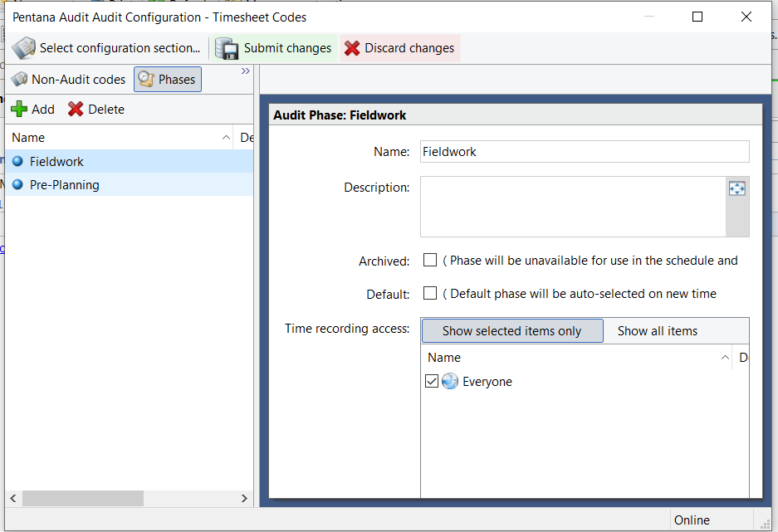This screenshot has width=778, height=532.
Task: Select Show all items
Action: (658, 330)
